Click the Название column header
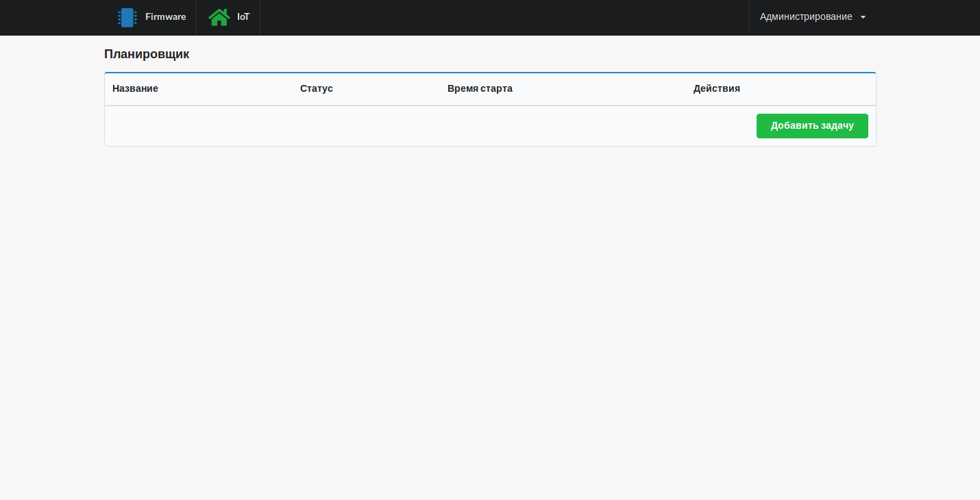Viewport: 980px width, 500px height. (x=135, y=88)
